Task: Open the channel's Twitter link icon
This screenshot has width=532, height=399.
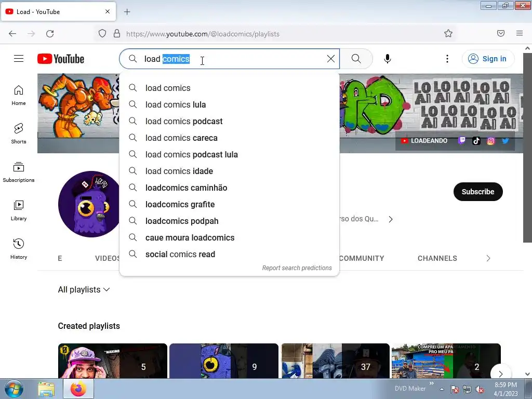Action: tap(505, 140)
